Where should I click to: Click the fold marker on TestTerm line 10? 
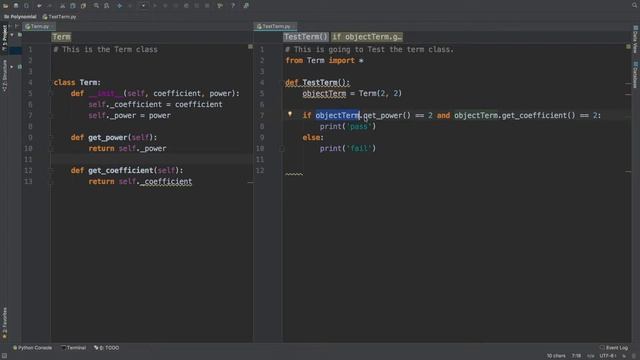pos(281,149)
